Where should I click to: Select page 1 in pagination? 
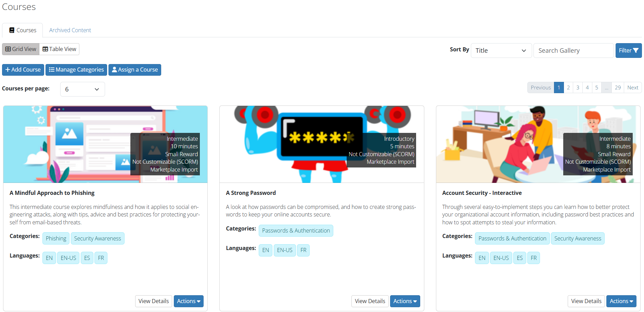point(559,88)
